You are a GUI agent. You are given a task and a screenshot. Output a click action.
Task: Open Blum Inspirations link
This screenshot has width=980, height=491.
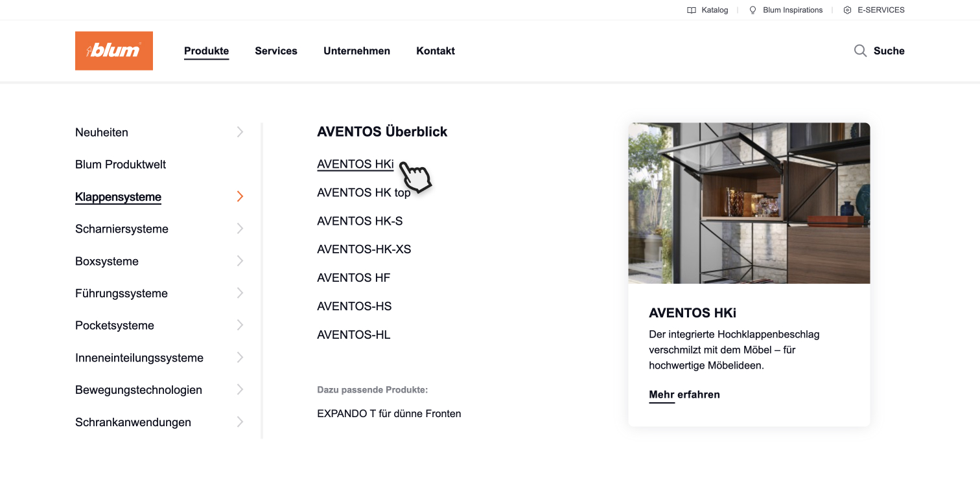coord(793,10)
